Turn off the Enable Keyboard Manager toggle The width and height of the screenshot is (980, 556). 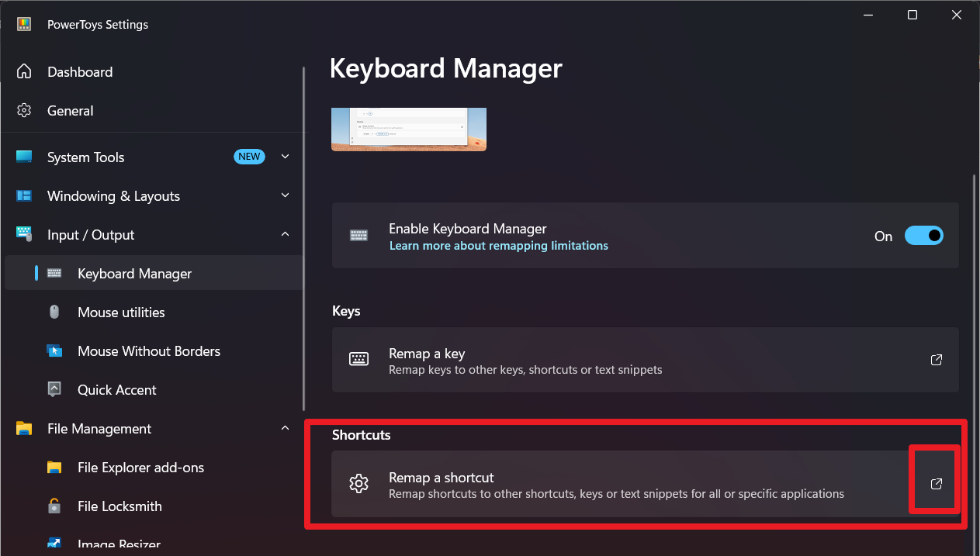click(x=924, y=236)
